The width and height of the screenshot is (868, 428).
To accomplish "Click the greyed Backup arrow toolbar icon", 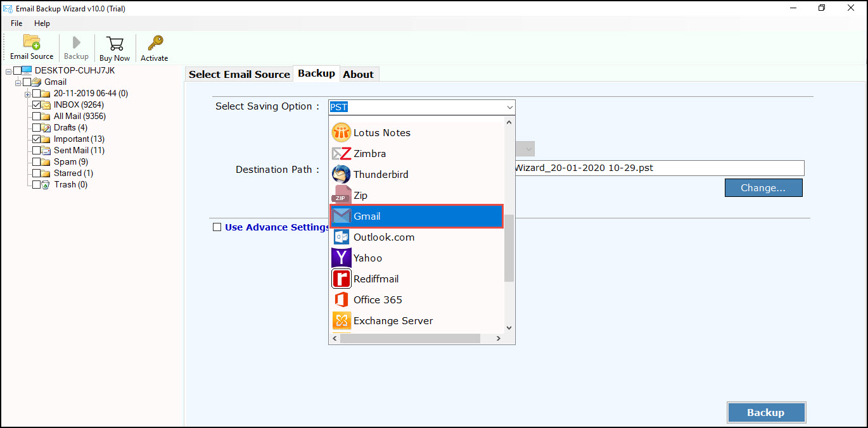I will pos(77,42).
